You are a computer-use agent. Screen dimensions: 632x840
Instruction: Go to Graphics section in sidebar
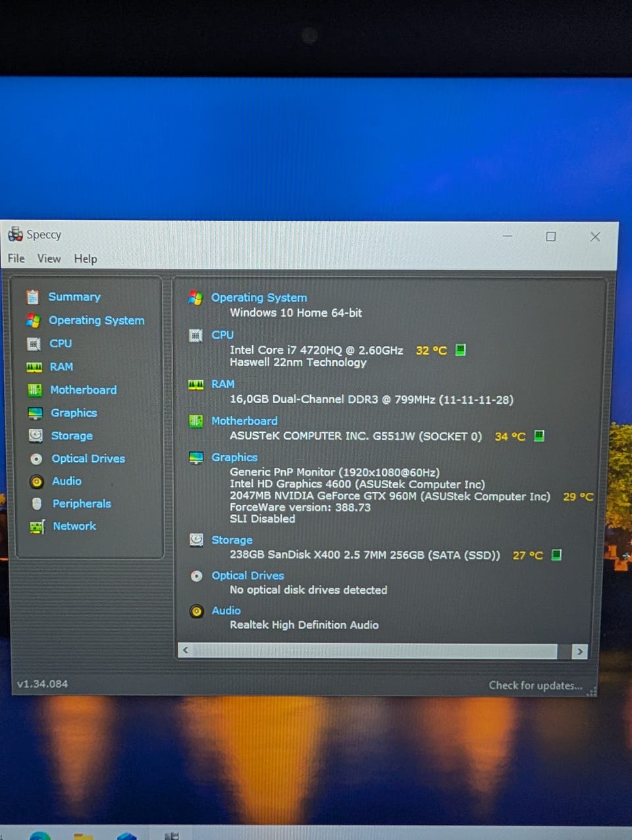[74, 413]
